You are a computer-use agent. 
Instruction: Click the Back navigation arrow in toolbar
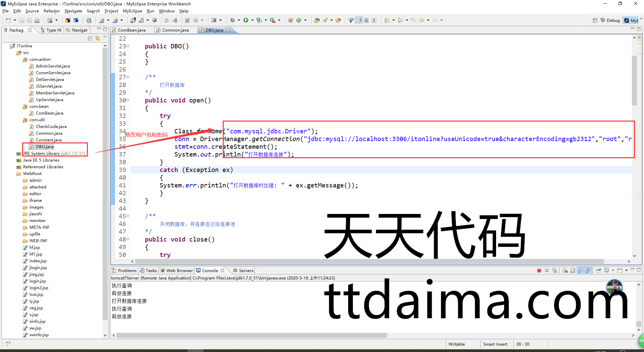[x=422, y=20]
